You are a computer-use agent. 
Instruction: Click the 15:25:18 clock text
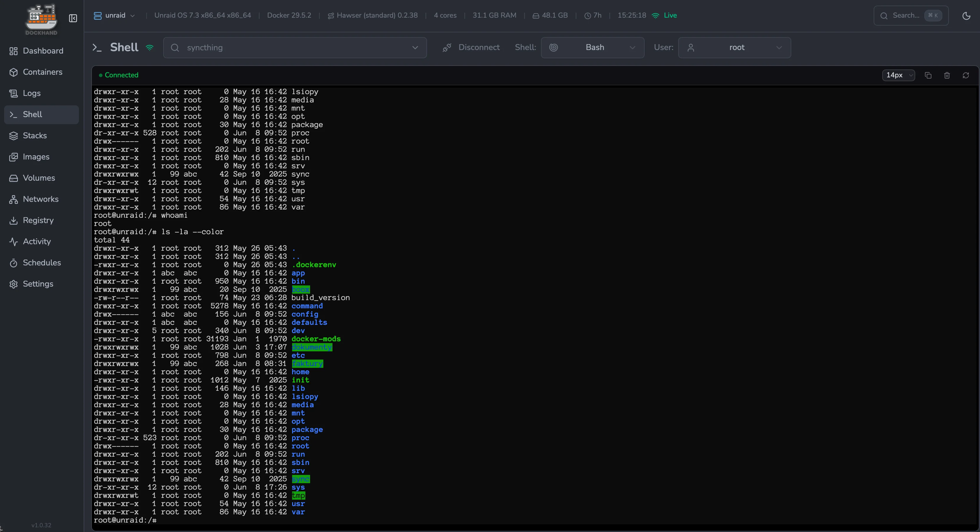632,16
